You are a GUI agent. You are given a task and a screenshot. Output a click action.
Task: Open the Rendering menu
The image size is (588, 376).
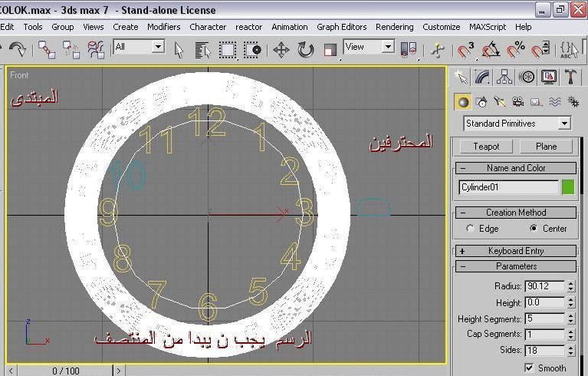[x=395, y=27]
